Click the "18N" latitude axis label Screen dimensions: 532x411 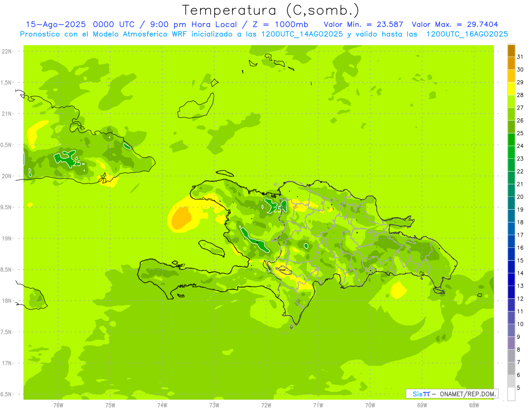(7, 301)
